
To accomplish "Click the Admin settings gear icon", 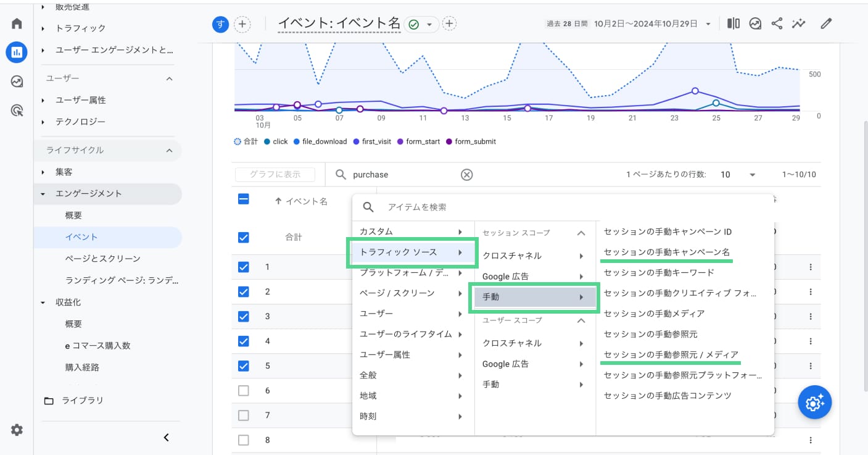I will point(17,430).
